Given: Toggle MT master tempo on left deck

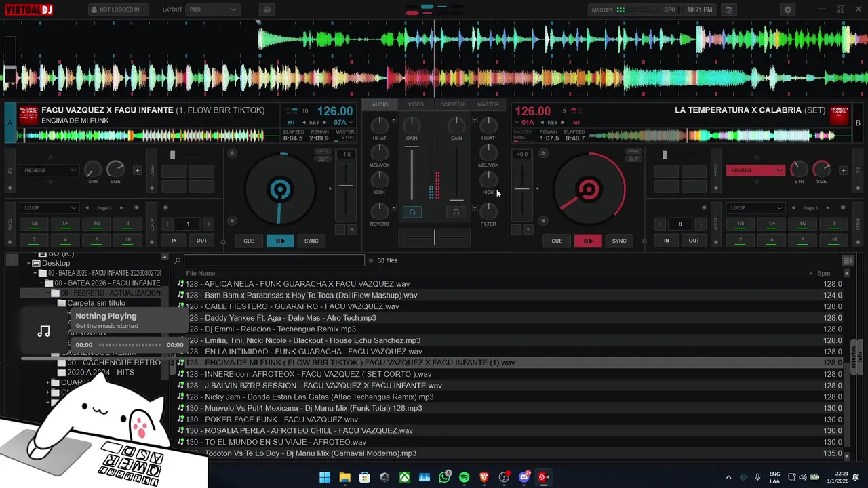Looking at the screenshot, I should pyautogui.click(x=292, y=123).
